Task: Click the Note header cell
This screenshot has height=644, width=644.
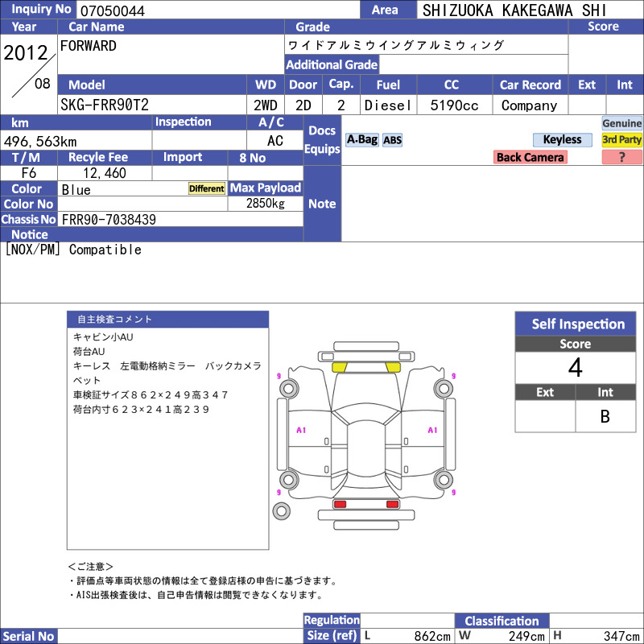Action: pyautogui.click(x=322, y=204)
